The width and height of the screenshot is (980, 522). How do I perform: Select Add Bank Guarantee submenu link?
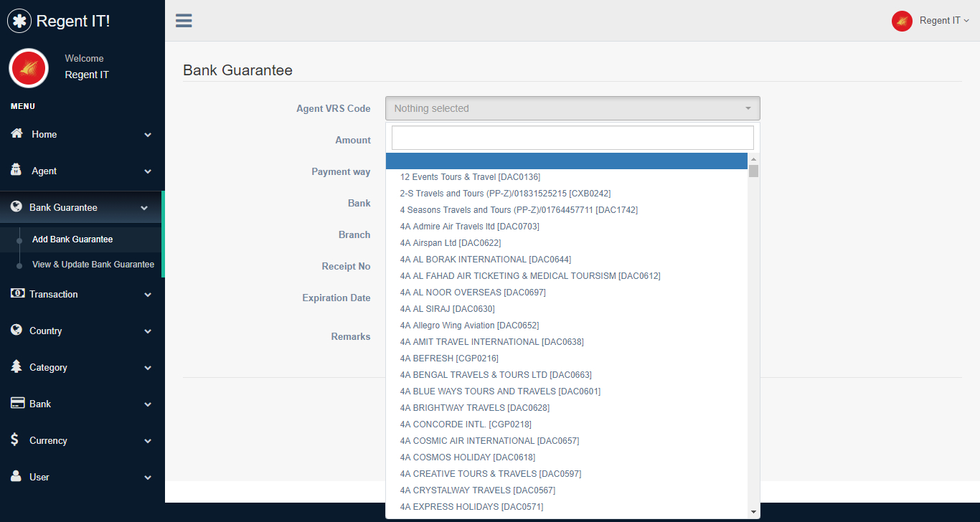click(72, 239)
